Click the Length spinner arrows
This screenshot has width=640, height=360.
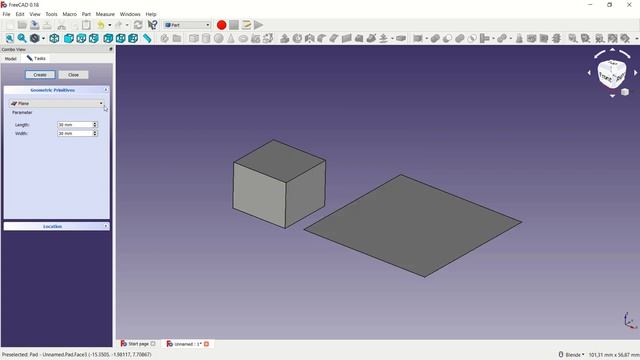click(95, 124)
